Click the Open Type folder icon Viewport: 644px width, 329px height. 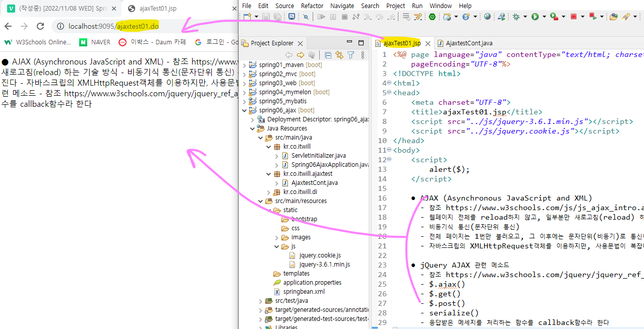(613, 17)
